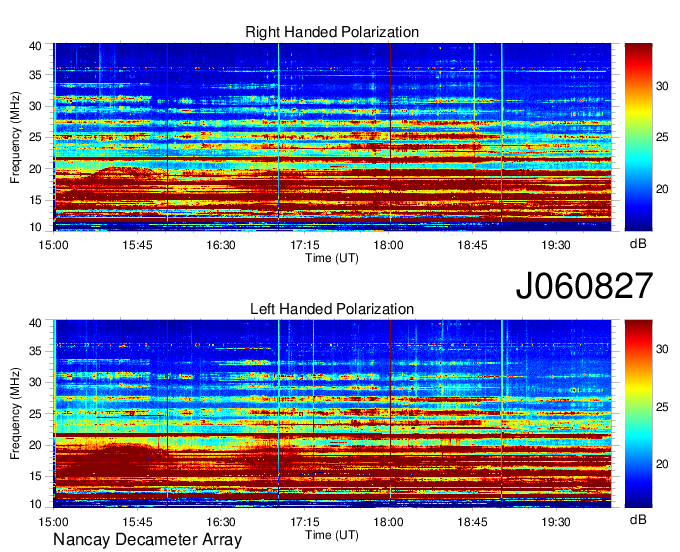Click the Right Handed plot color scale bar
Screen dimensions: 680x552
pyautogui.click(x=638, y=137)
